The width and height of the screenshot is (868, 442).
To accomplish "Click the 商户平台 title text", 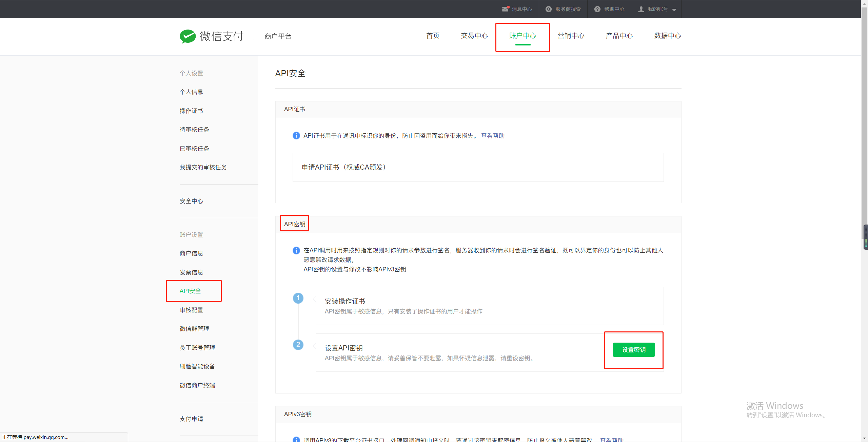I will click(x=278, y=36).
